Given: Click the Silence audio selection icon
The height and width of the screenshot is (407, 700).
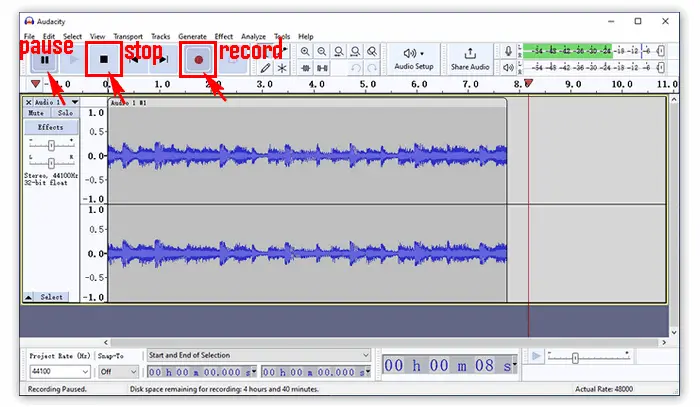Looking at the screenshot, I should (322, 68).
